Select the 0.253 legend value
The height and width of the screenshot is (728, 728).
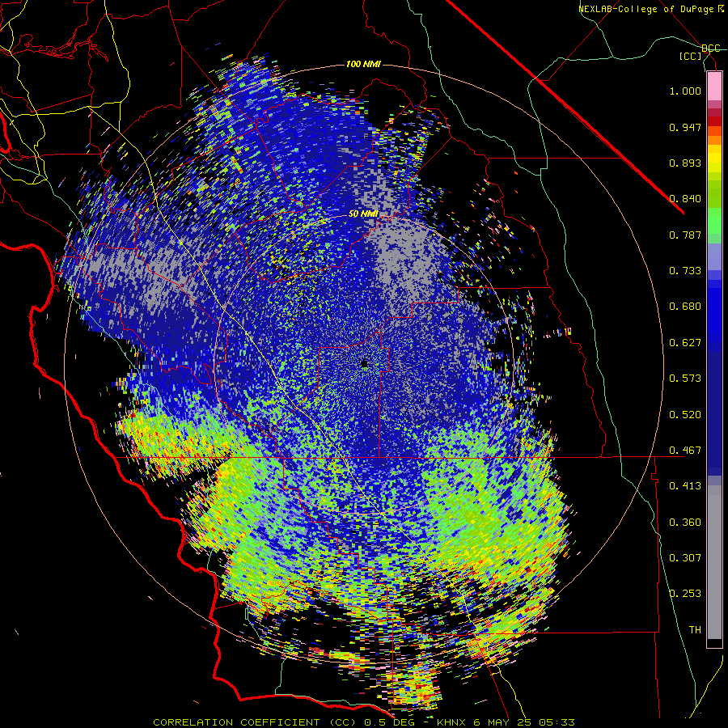(685, 594)
